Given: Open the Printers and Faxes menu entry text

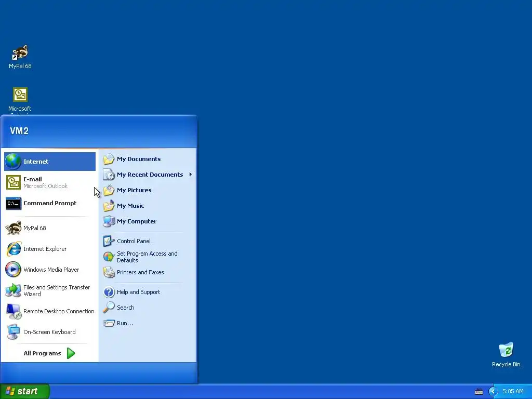Looking at the screenshot, I should click(x=140, y=272).
